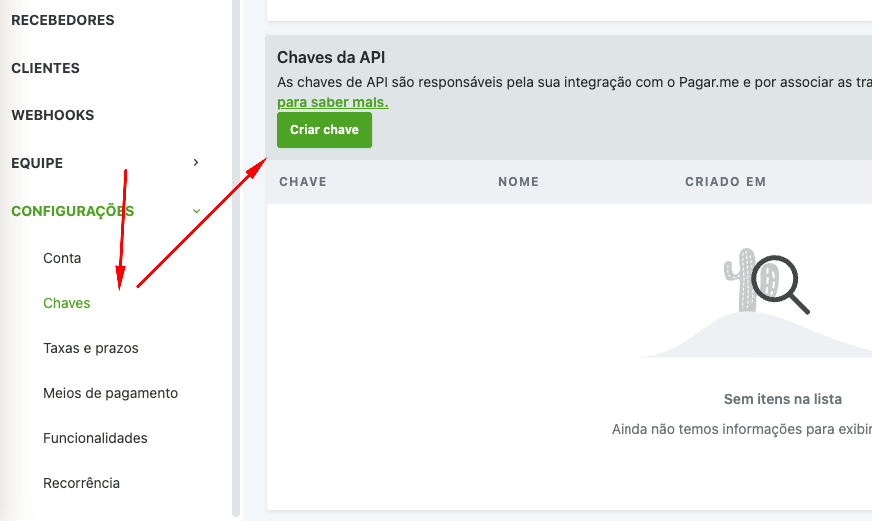Click the NOME column header
Screen dimensions: 872x521
518,182
